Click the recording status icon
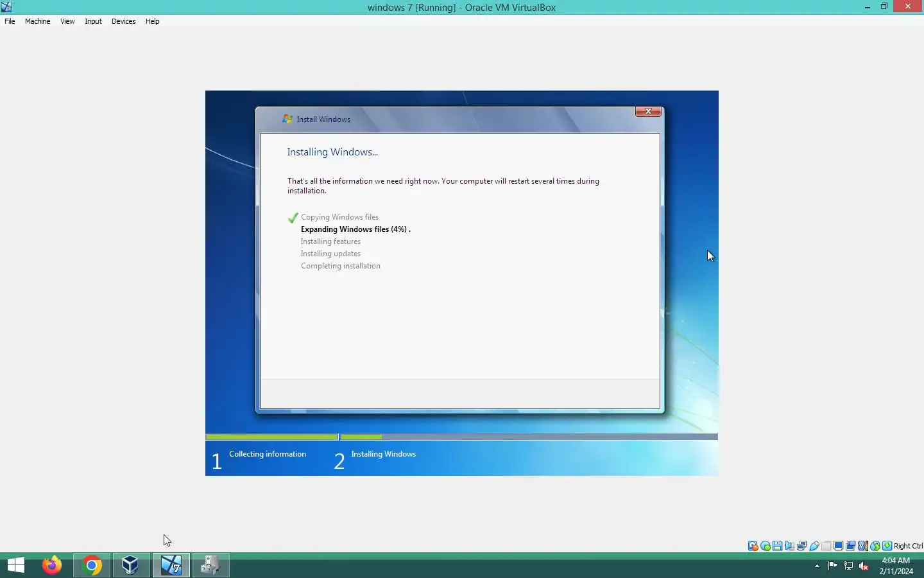This screenshot has width=924, height=578. pyautogui.click(x=851, y=546)
